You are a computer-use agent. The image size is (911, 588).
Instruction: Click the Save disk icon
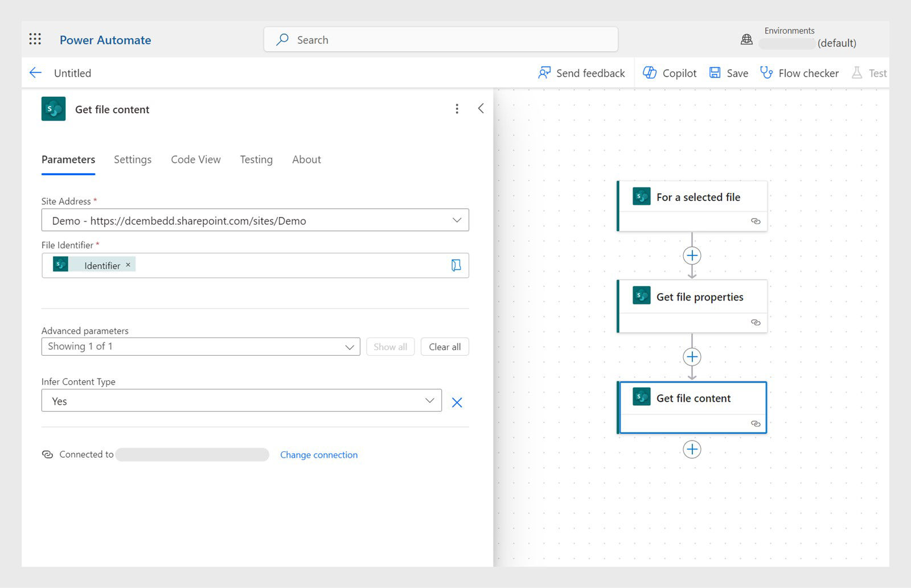pos(715,73)
